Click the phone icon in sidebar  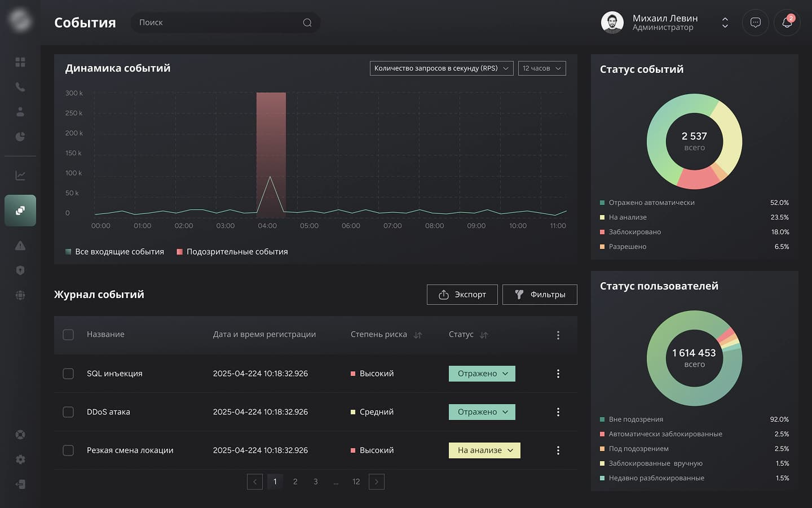[x=20, y=87]
